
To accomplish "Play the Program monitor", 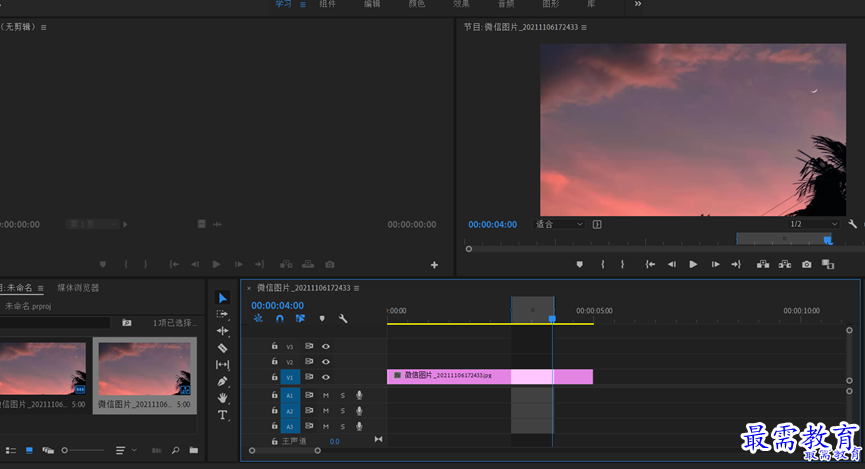I will (x=693, y=264).
